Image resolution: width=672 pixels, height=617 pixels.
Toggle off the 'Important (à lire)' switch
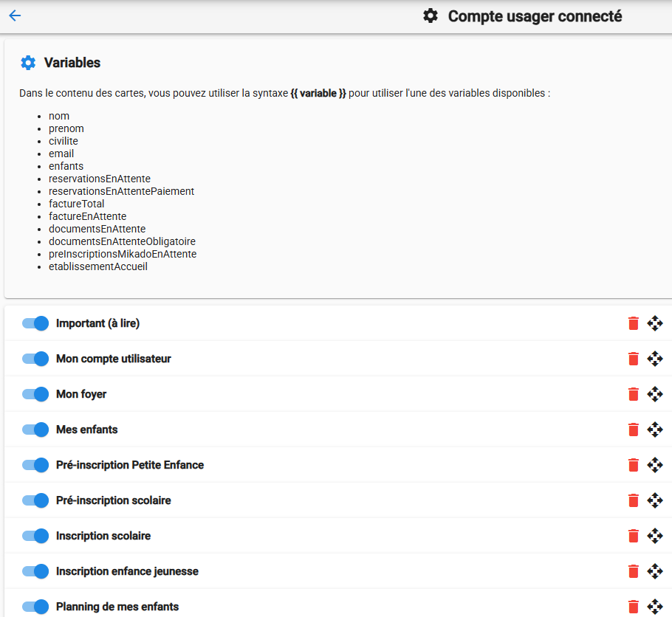(35, 323)
